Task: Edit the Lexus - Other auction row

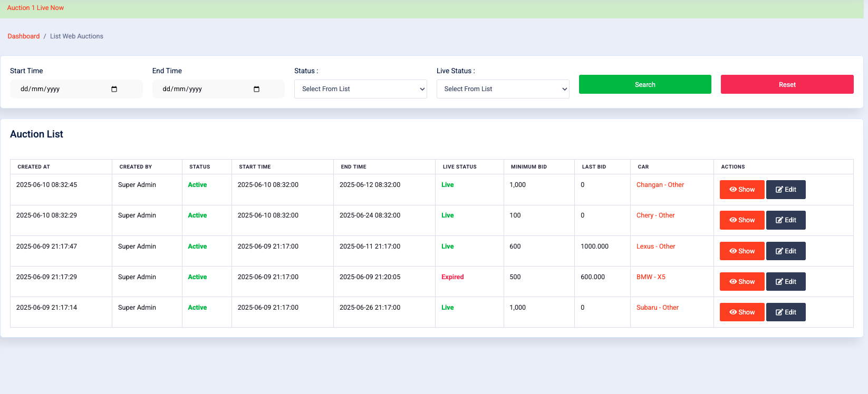Action: [x=785, y=251]
